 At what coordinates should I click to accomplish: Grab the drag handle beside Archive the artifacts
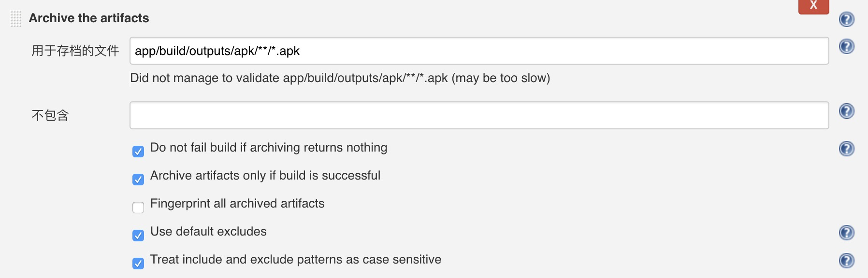[x=16, y=19]
